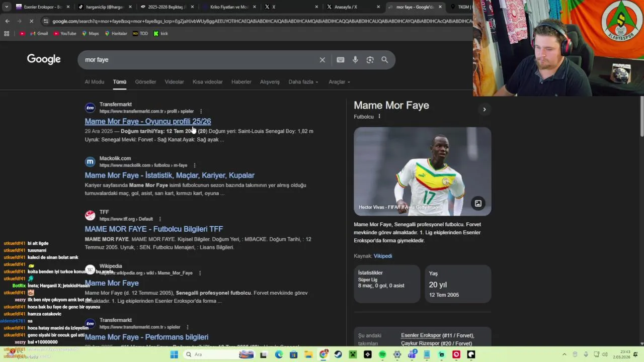Select the Görseller search tab
Viewport: 644px width, 362px height.
coord(145,82)
